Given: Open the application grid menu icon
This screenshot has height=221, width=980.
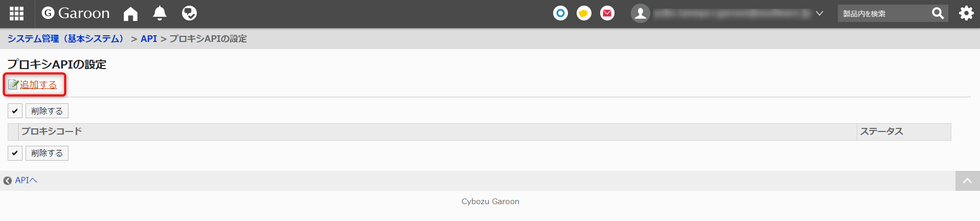Looking at the screenshot, I should [x=16, y=13].
